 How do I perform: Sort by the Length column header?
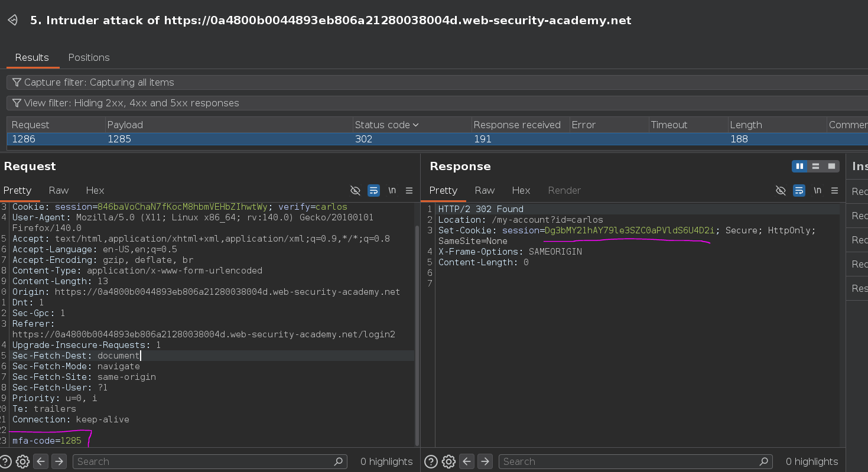777,125
